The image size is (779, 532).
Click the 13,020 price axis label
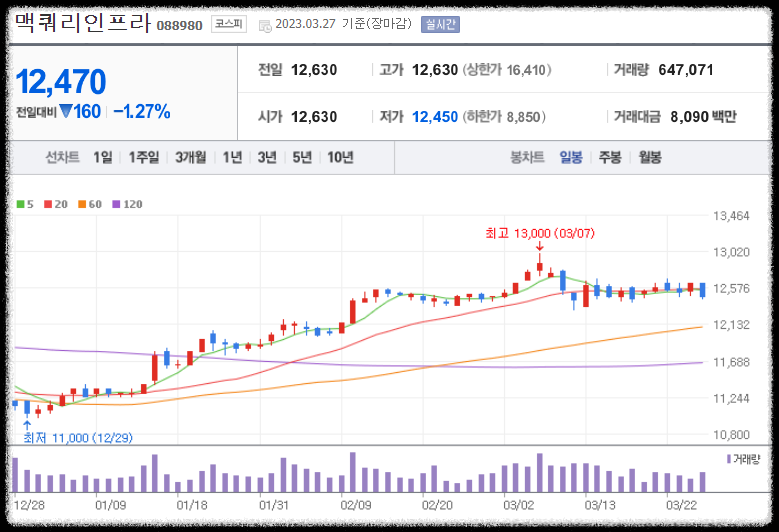(731, 252)
